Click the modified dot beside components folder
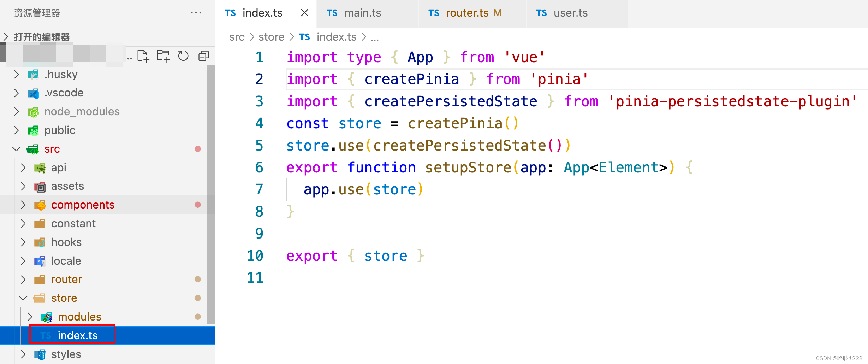868x364 pixels. (x=197, y=205)
